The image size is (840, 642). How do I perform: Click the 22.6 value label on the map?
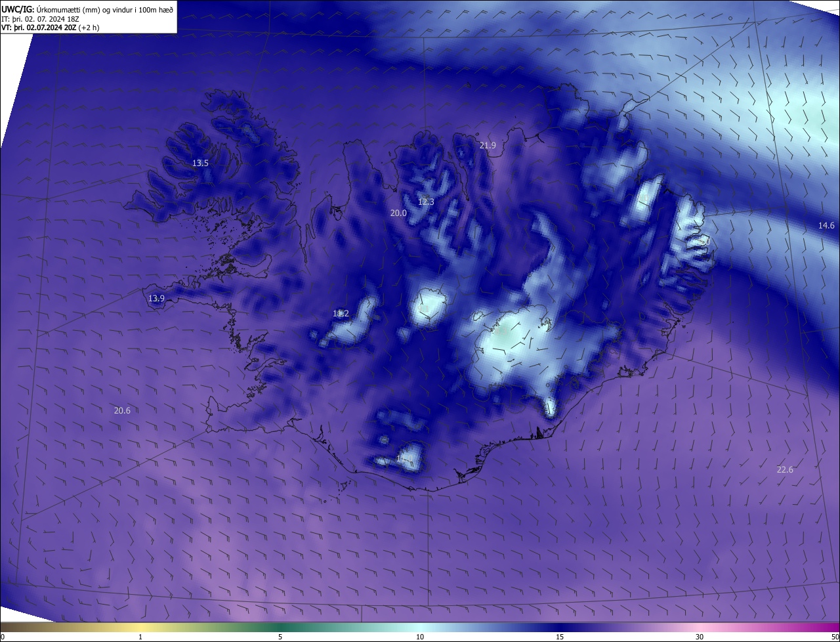coord(785,469)
